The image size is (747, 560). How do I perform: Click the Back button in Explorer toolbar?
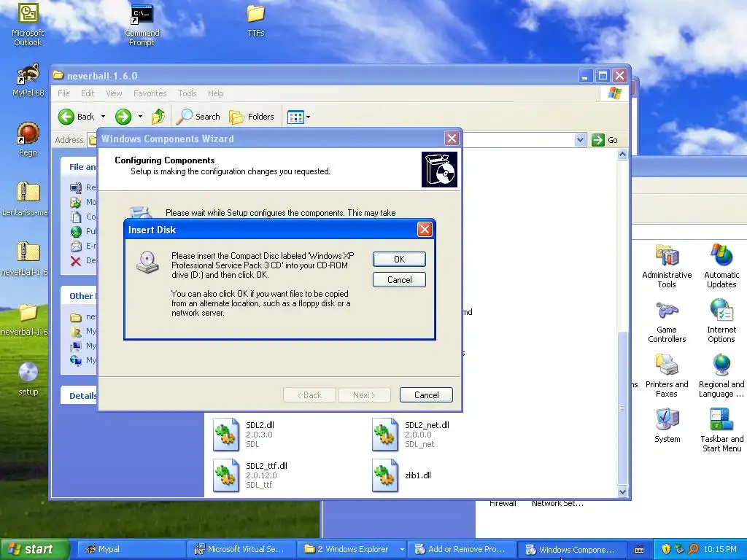(x=77, y=117)
